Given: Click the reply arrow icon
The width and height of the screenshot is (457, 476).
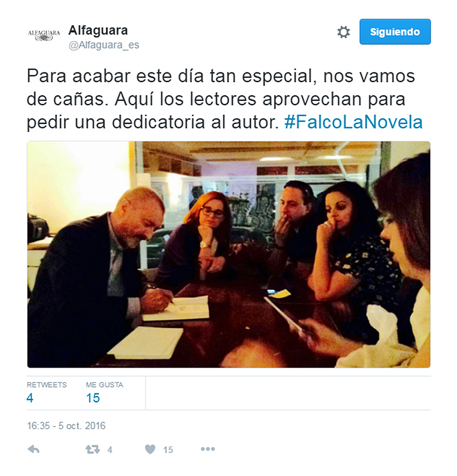Looking at the screenshot, I should pyautogui.click(x=34, y=449).
